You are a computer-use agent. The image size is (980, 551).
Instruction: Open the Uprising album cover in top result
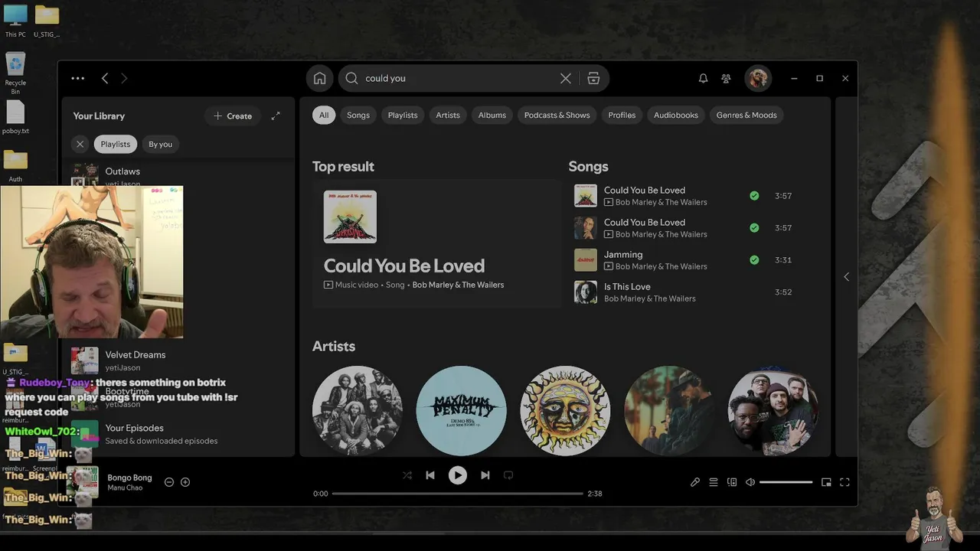pyautogui.click(x=350, y=217)
